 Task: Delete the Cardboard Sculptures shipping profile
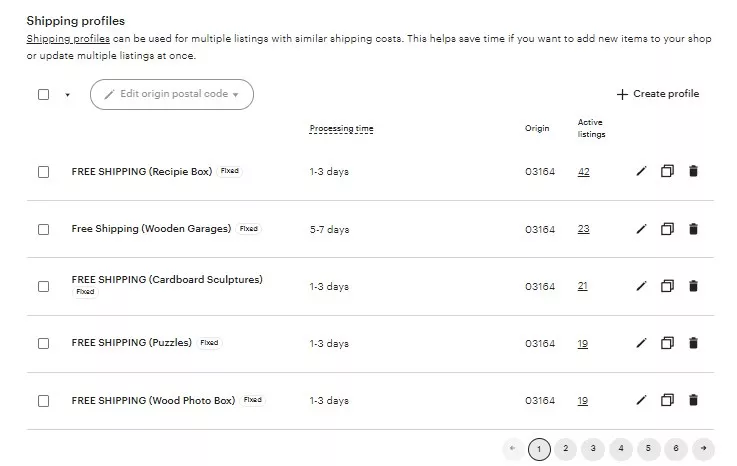pos(693,285)
